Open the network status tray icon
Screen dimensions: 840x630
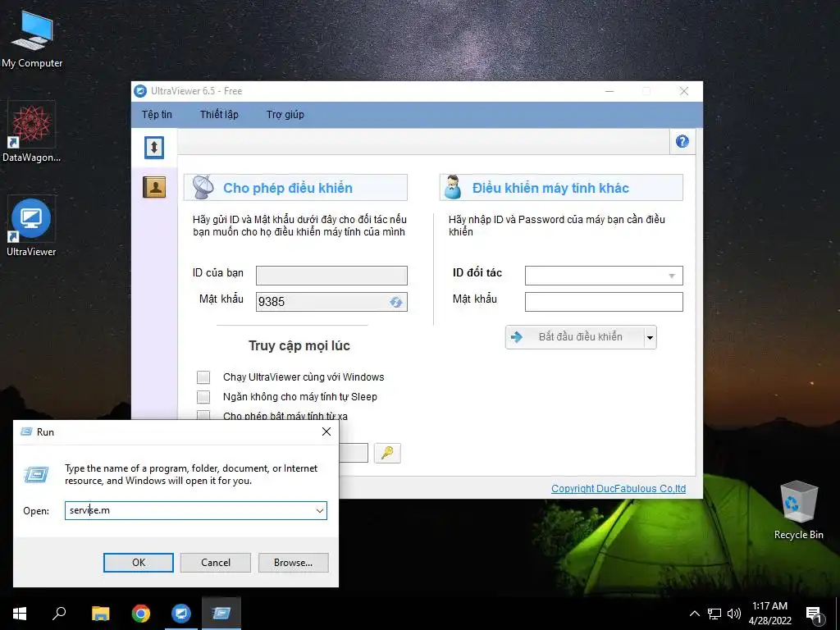click(x=714, y=614)
